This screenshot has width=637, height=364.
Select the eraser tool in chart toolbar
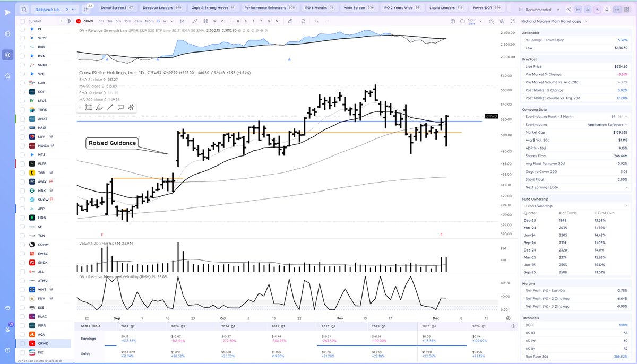pos(289,21)
